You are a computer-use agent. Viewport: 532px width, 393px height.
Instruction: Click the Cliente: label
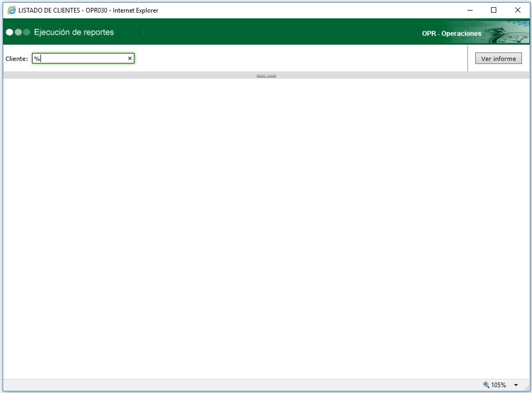tap(17, 59)
